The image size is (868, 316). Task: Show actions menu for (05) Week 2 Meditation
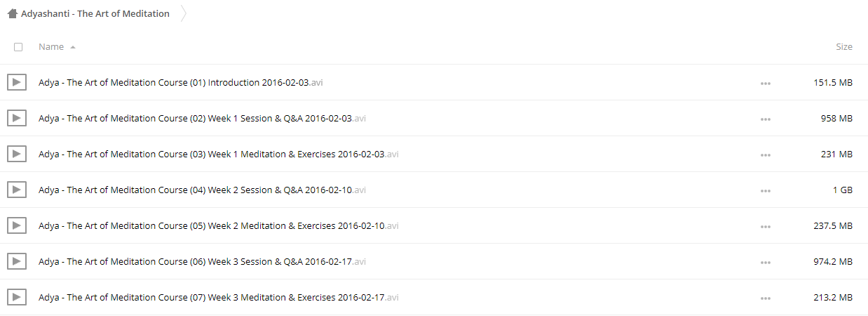click(x=765, y=226)
